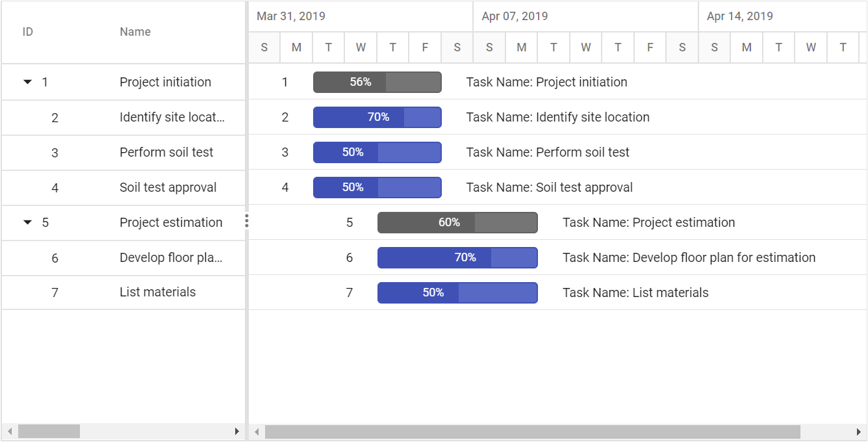Click the Task Name: List materials label

tap(635, 292)
